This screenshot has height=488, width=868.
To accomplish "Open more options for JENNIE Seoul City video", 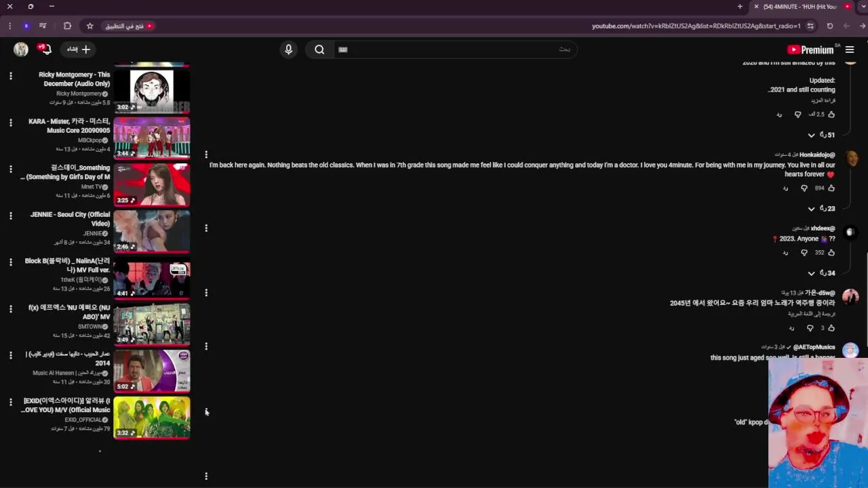I will point(11,216).
